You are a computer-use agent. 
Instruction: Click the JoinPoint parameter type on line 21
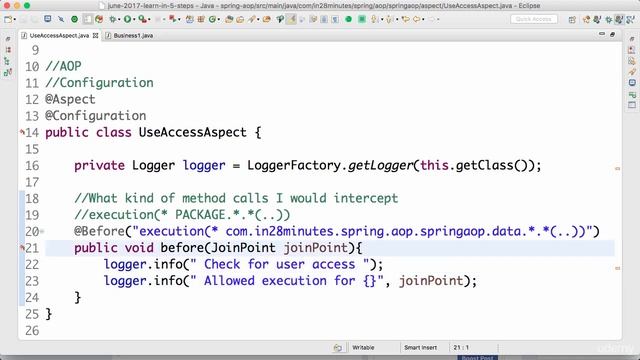pyautogui.click(x=243, y=248)
